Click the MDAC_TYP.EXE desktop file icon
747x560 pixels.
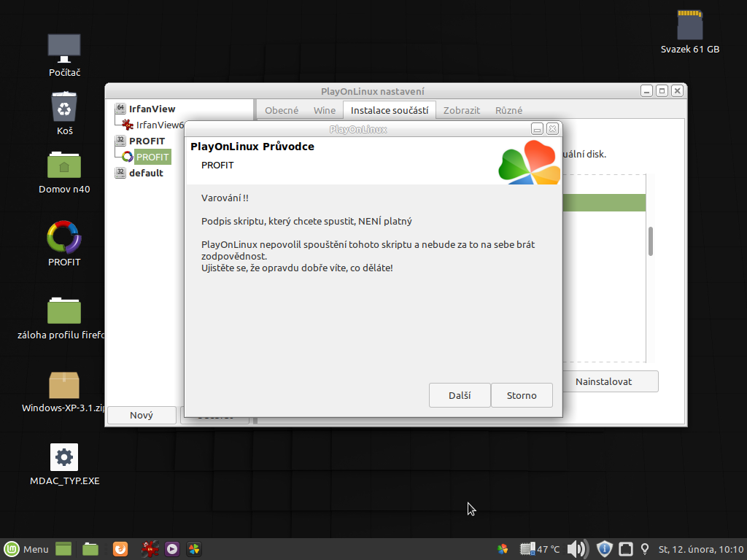(64, 457)
